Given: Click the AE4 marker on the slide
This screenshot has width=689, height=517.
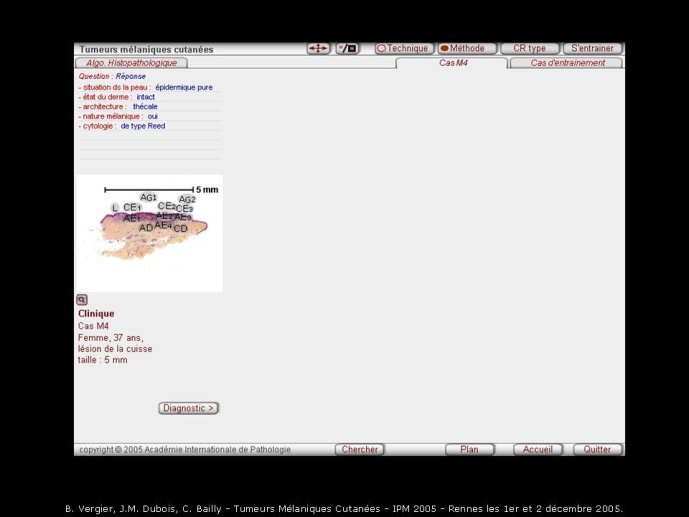Looking at the screenshot, I should pos(163,225).
